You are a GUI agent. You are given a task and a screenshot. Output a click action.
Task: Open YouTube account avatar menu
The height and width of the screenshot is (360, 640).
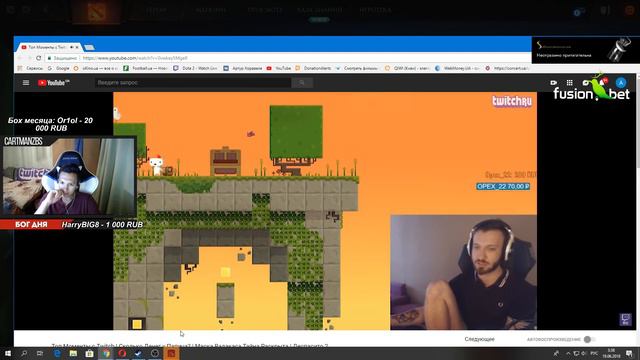(x=621, y=82)
